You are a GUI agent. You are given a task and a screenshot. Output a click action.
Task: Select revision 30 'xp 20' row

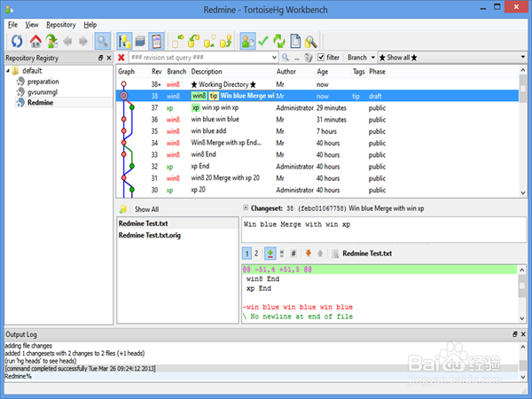pos(317,190)
